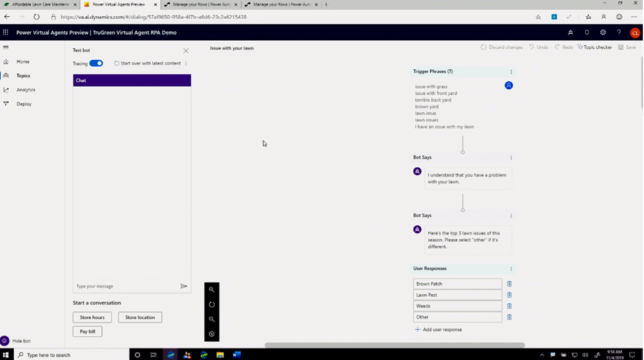This screenshot has height=360, width=644.
Task: Click the I understand bot message text
Action: [467, 178]
